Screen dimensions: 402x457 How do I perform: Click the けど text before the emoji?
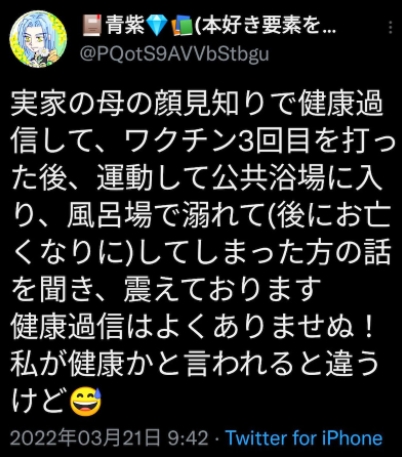(x=39, y=400)
